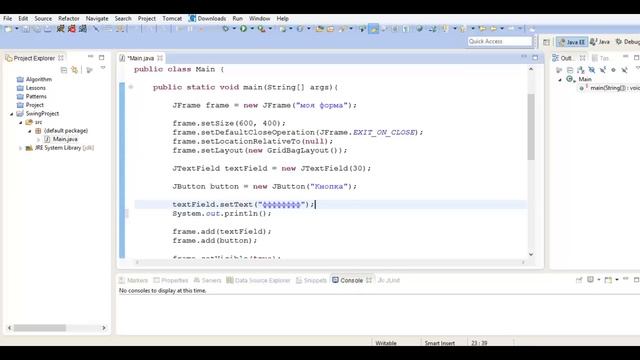Switch to the Markers tab
The image size is (640, 360).
point(133,280)
